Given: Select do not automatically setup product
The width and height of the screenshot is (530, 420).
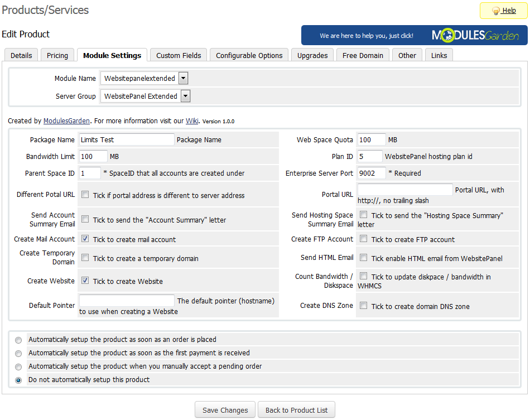Looking at the screenshot, I should tap(18, 380).
